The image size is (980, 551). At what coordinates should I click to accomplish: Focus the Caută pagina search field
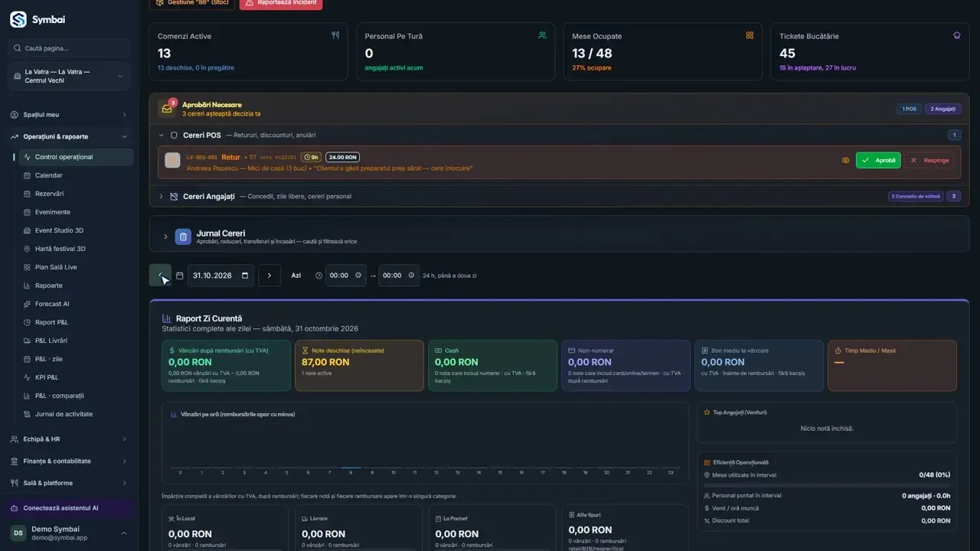tap(69, 48)
